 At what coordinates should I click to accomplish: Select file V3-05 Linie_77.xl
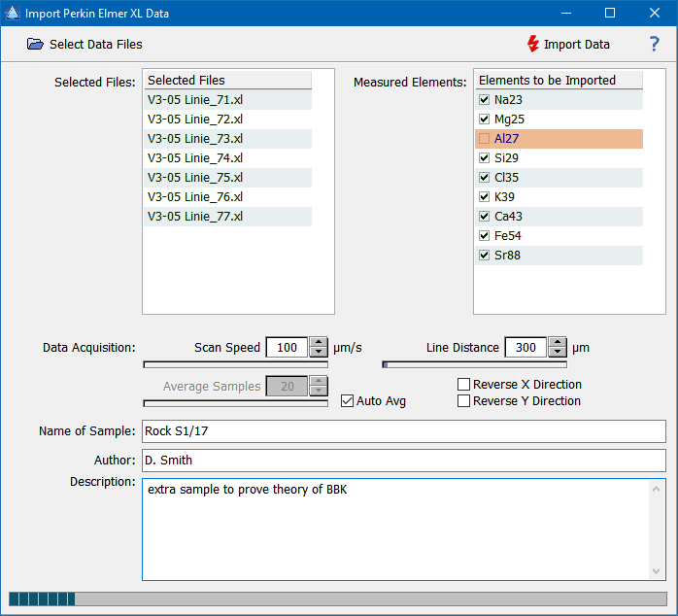(x=228, y=217)
